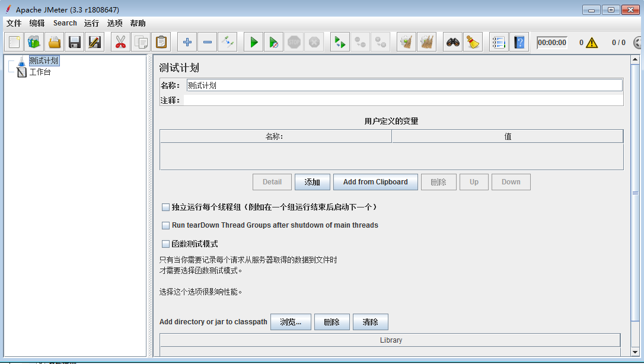Select 工作台 node in tree
Screen dimensions: 644x364
(40, 72)
